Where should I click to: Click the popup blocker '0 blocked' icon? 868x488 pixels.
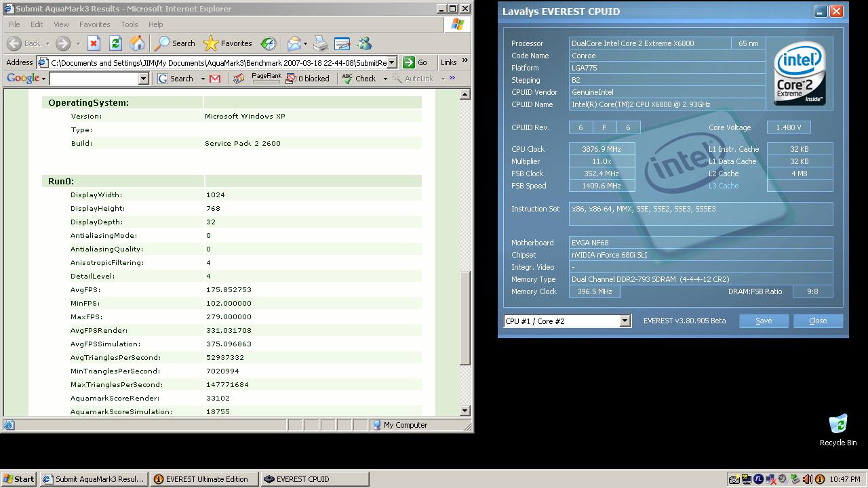[307, 79]
